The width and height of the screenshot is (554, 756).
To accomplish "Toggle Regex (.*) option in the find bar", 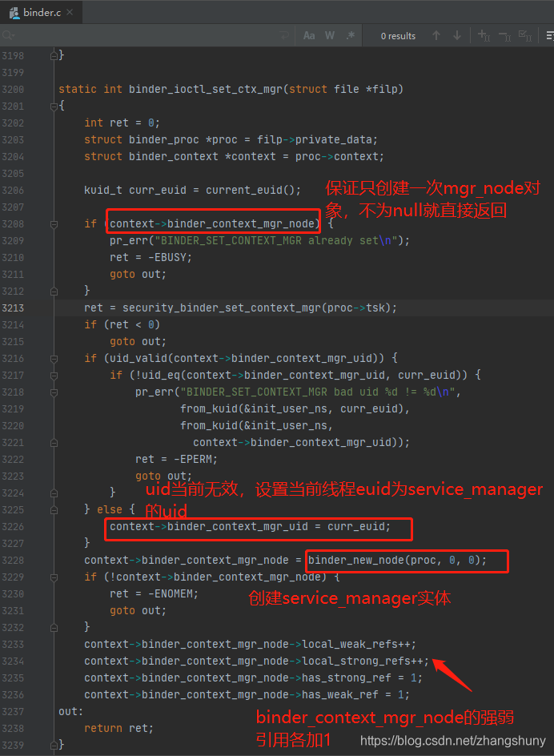I will (351, 36).
